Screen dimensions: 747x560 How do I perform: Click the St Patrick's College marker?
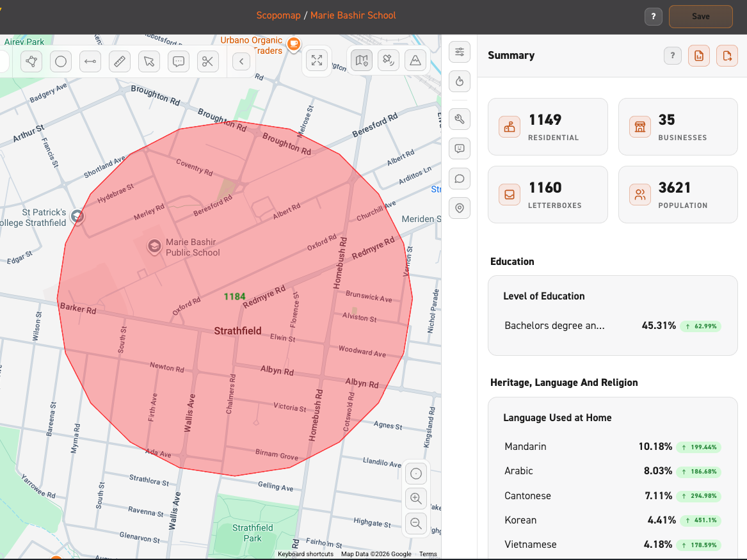tap(77, 217)
